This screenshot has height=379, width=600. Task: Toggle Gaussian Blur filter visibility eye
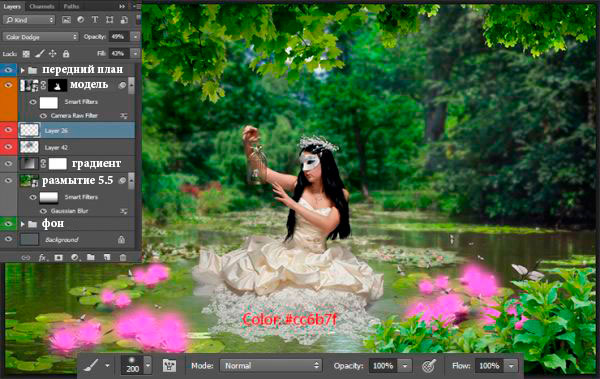[x=44, y=211]
